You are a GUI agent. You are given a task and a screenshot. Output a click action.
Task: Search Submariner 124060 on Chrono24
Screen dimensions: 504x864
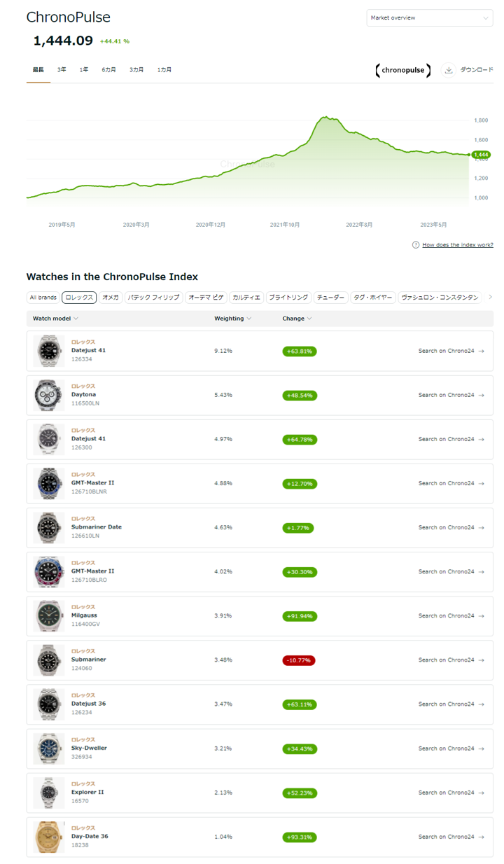point(451,660)
